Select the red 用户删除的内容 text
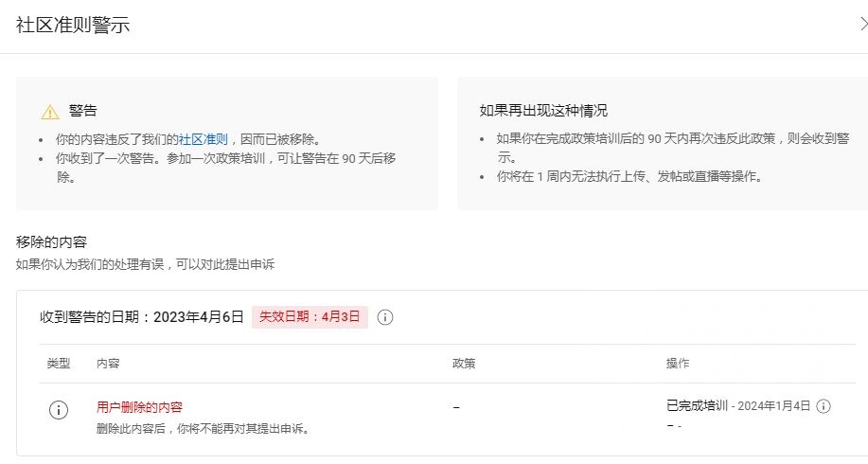 click(x=139, y=407)
